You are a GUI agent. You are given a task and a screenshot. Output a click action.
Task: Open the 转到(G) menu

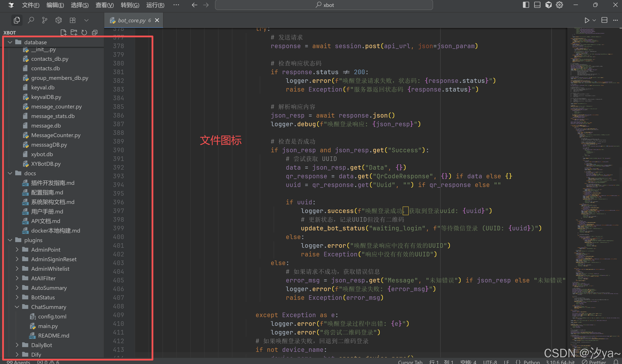130,5
